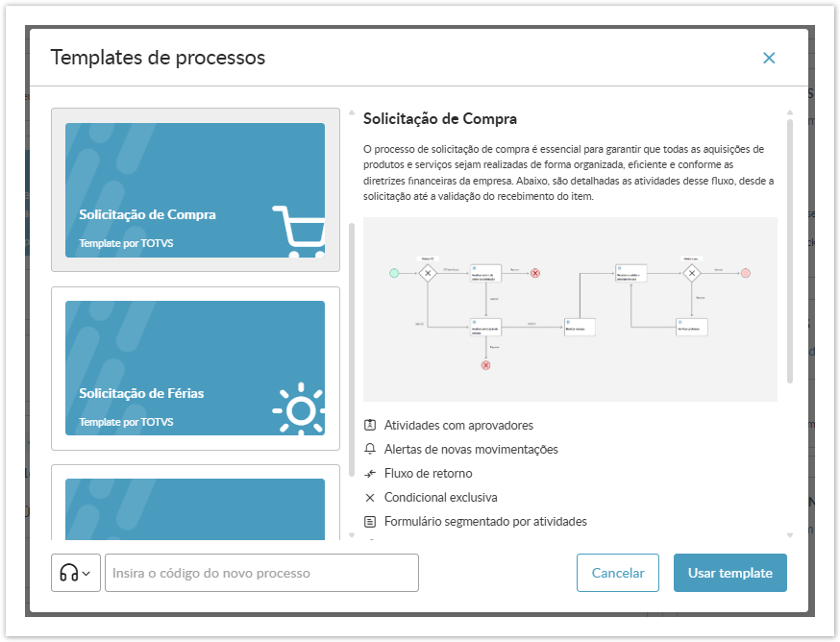Click the pink end event at diagram right
Image resolution: width=840 pixels, height=642 pixels.
tap(745, 273)
